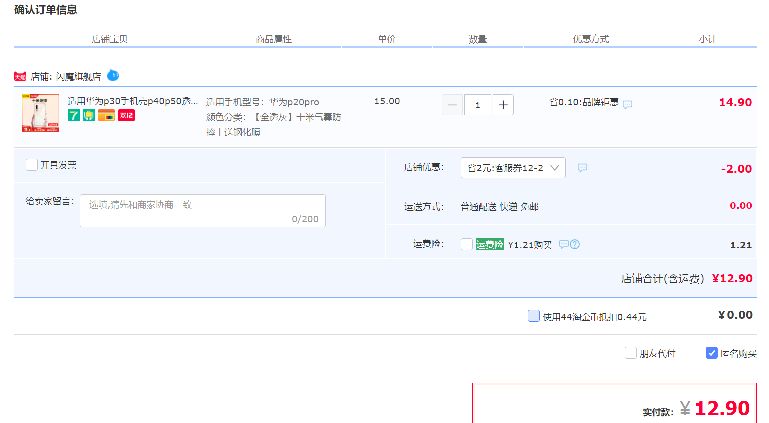The width and height of the screenshot is (769, 423).
Task: Click the ¥0.00 Tao coin deduction amount
Action: click(x=735, y=315)
